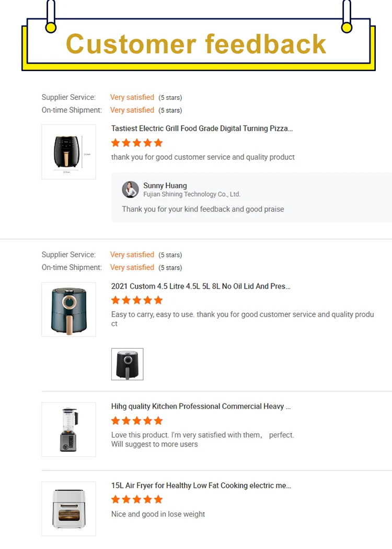Image resolution: width=392 pixels, height=549 pixels.
Task: Open the teal air fryer product thumbnail
Action: 68,310
